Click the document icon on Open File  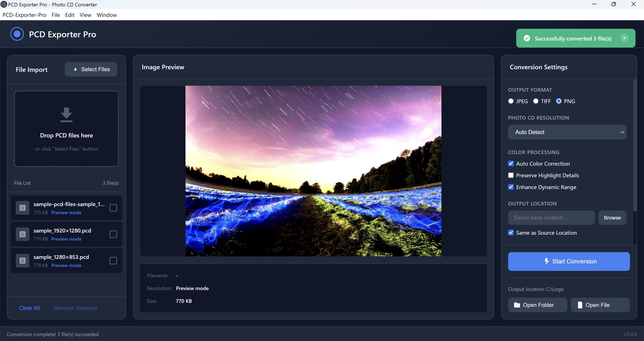click(x=580, y=305)
